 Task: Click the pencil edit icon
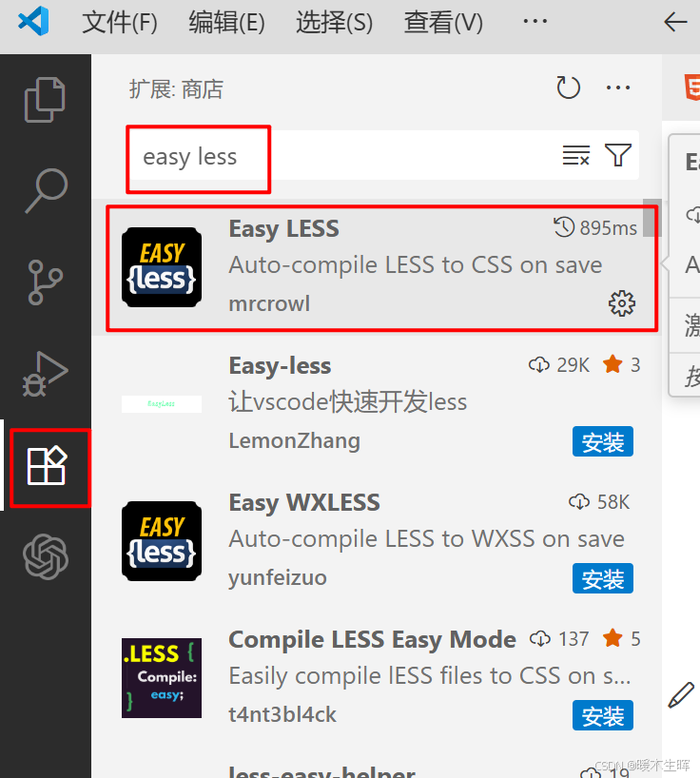(x=681, y=694)
